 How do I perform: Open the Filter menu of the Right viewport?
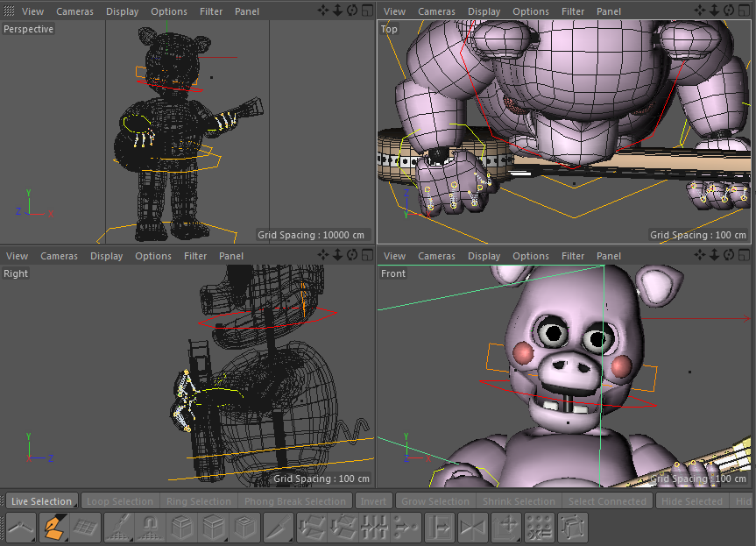coord(195,256)
